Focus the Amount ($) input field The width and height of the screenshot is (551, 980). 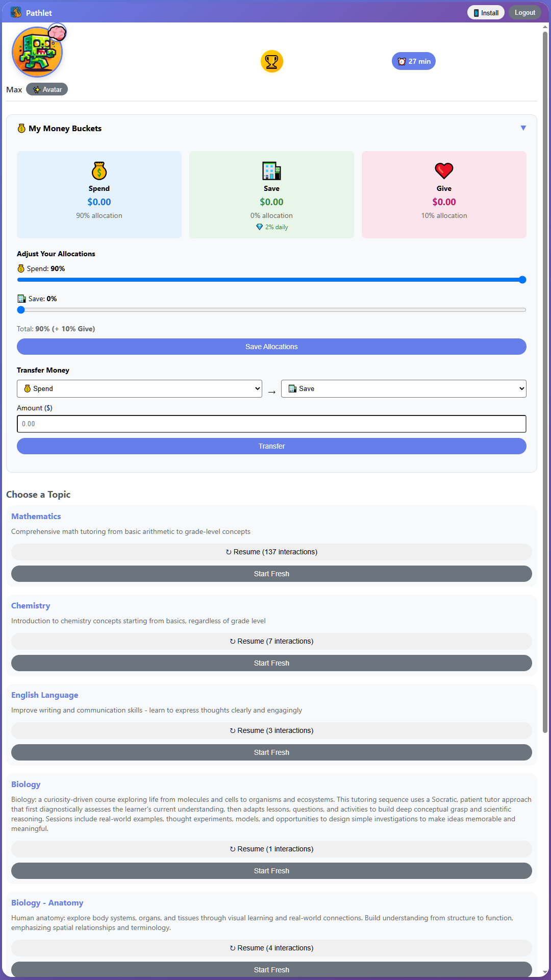click(x=271, y=424)
